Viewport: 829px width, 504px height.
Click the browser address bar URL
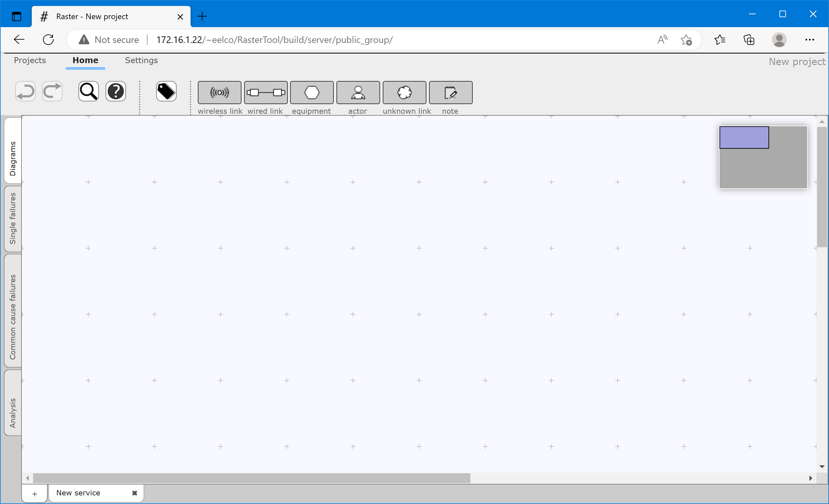click(x=274, y=40)
